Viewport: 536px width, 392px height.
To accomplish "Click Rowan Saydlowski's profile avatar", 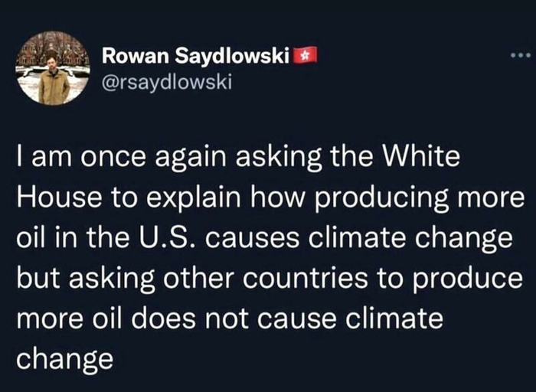I will click(52, 68).
